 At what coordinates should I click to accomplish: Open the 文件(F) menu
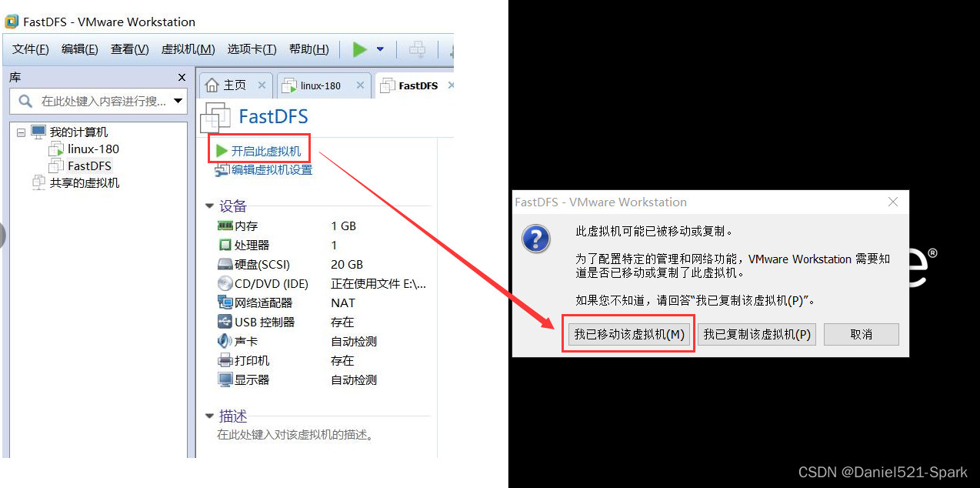point(31,49)
